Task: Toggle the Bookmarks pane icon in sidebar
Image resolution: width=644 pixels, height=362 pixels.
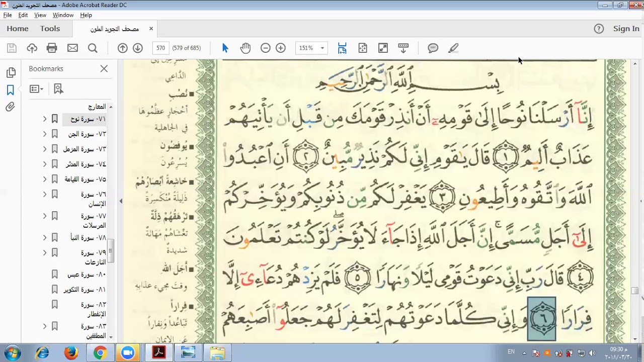Action: coord(11,90)
